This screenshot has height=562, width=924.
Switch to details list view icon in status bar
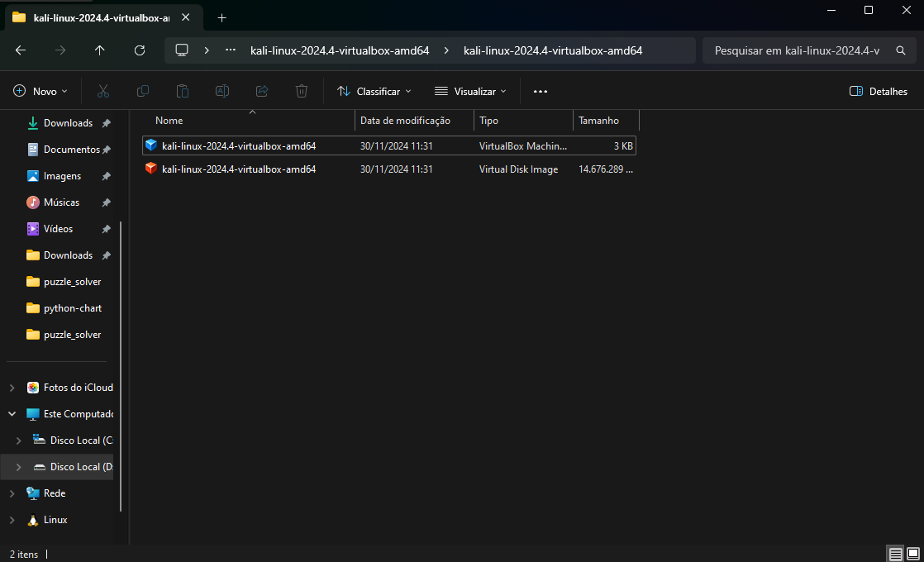(896, 554)
